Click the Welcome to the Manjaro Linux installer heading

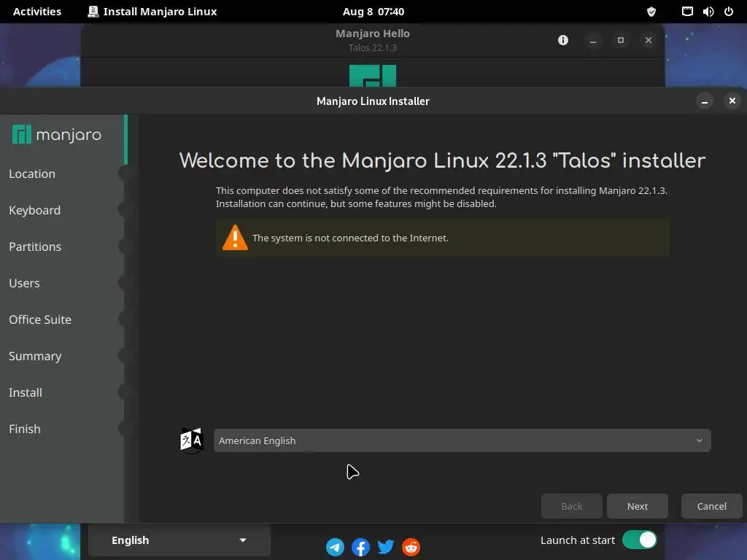(442, 160)
